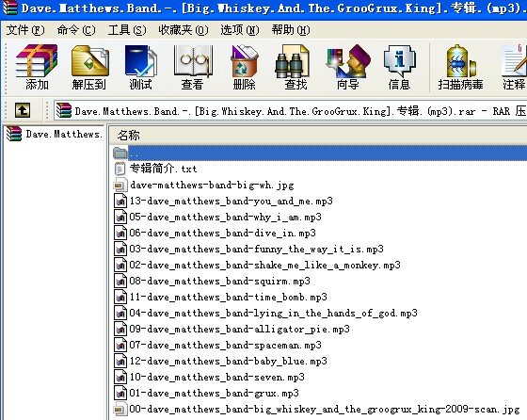The height and width of the screenshot is (420, 527).
Task: Sort by the 名称 column header
Action: (128, 136)
